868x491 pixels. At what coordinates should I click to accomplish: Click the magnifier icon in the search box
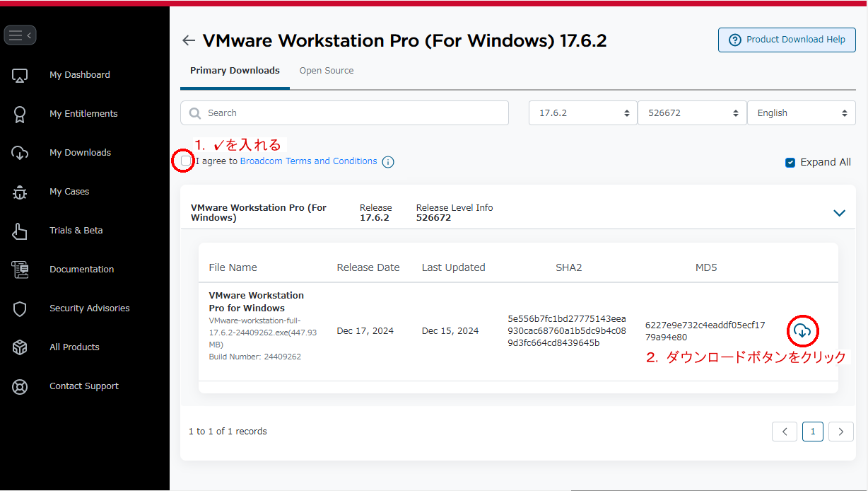click(x=195, y=113)
